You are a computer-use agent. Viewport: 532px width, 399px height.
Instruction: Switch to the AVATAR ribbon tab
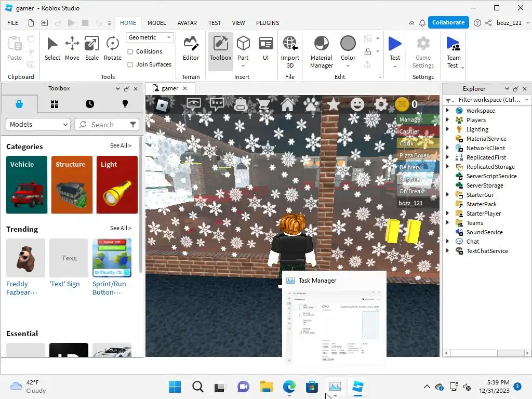pos(187,23)
